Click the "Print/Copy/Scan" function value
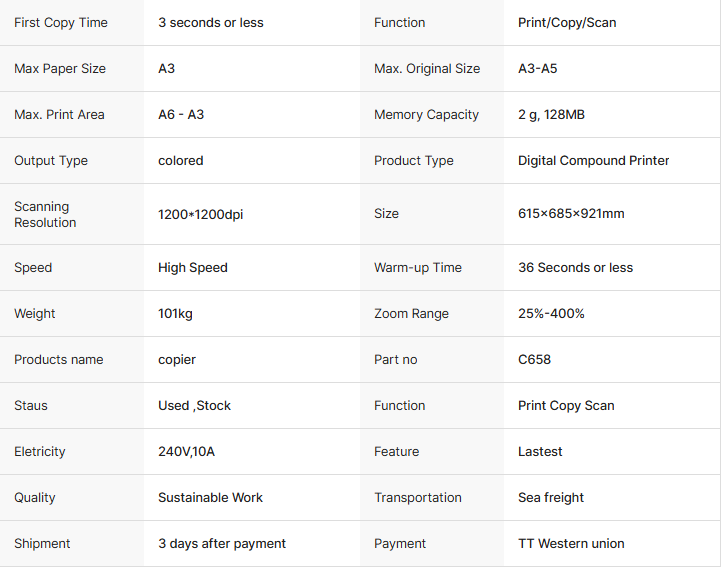This screenshot has width=722, height=568. click(x=567, y=23)
